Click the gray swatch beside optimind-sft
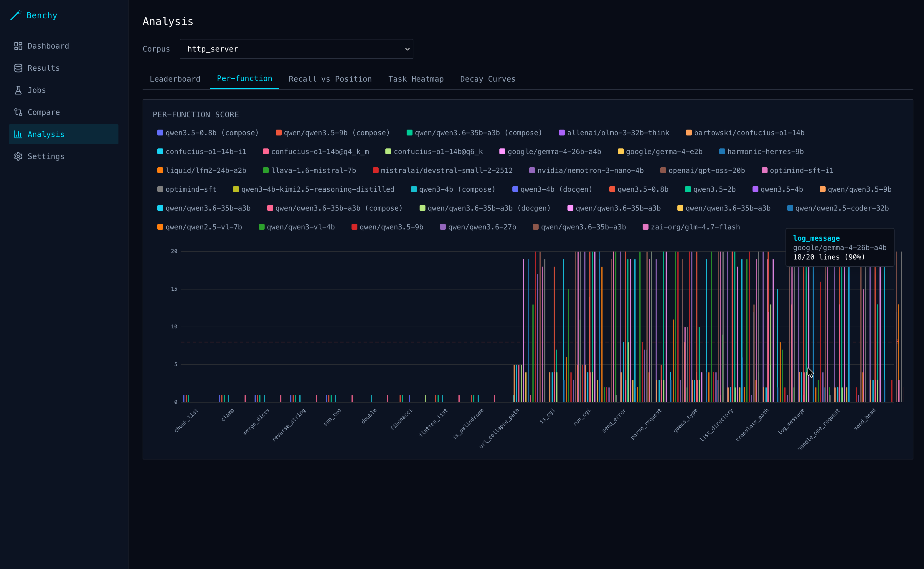 pos(160,189)
